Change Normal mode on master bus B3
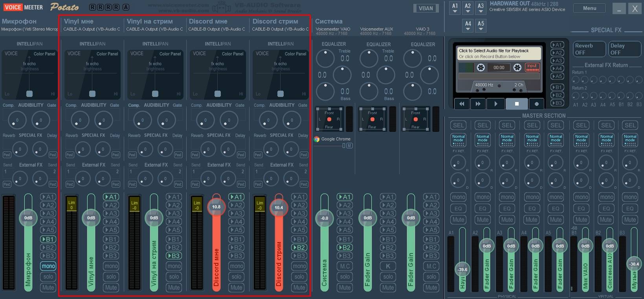644x299 pixels. point(630,140)
